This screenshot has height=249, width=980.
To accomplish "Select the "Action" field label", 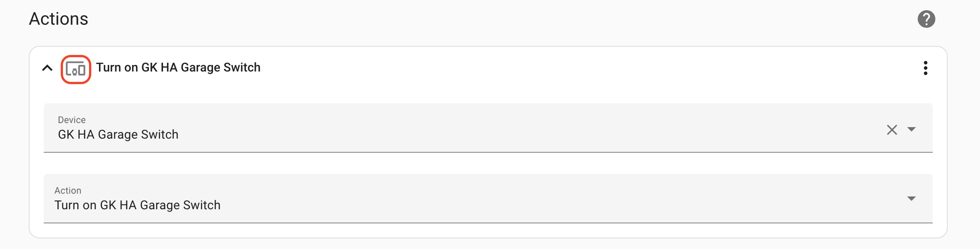I will pyautogui.click(x=68, y=190).
